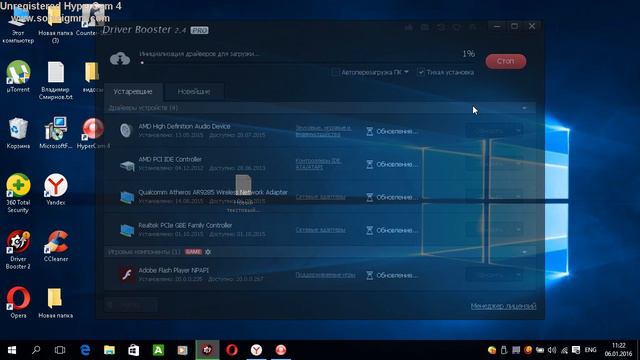This screenshot has height=360, width=640.
Task: Collapse the Игровые компоненты (1) section arrow
Action: (524, 252)
